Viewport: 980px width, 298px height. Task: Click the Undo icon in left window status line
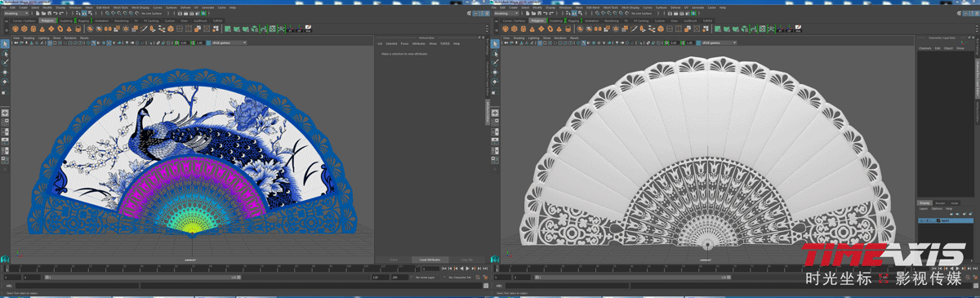(55, 13)
